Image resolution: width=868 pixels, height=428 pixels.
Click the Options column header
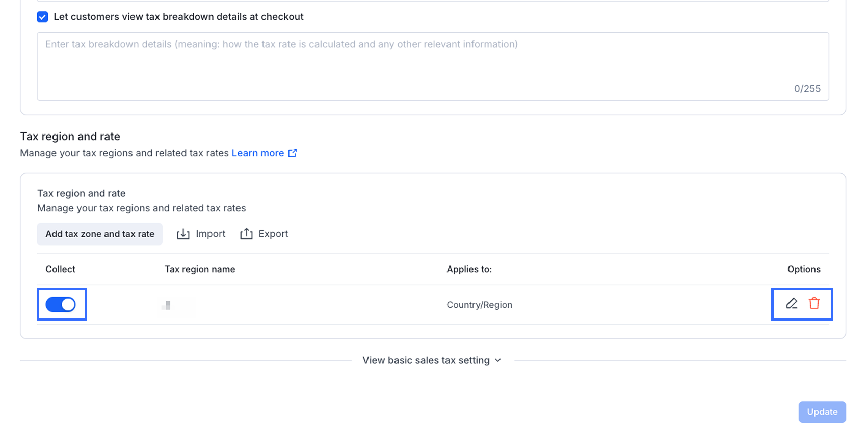(804, 269)
